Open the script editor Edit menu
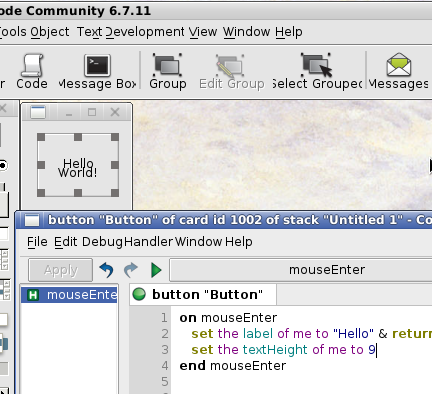This screenshot has height=394, width=432. [66, 241]
